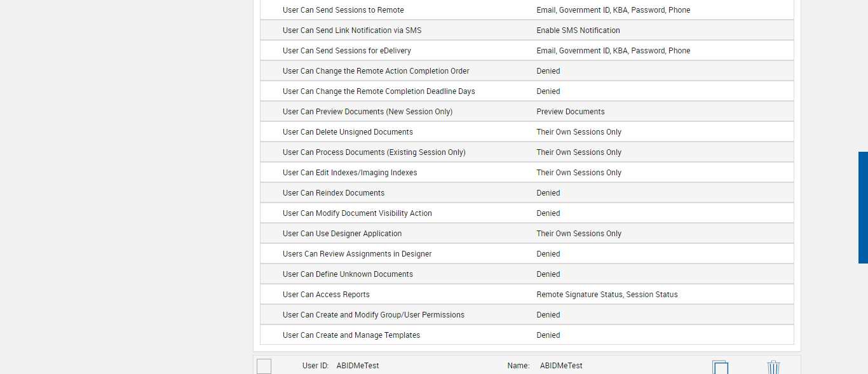Select User Can Send Sessions for eDelivery
868x374 pixels.
tap(346, 51)
